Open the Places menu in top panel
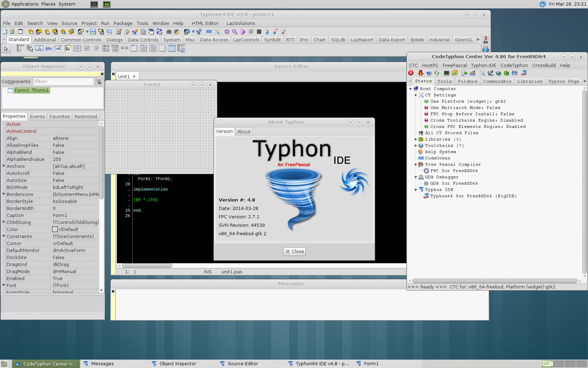Image resolution: width=588 pixels, height=368 pixels. [x=48, y=4]
